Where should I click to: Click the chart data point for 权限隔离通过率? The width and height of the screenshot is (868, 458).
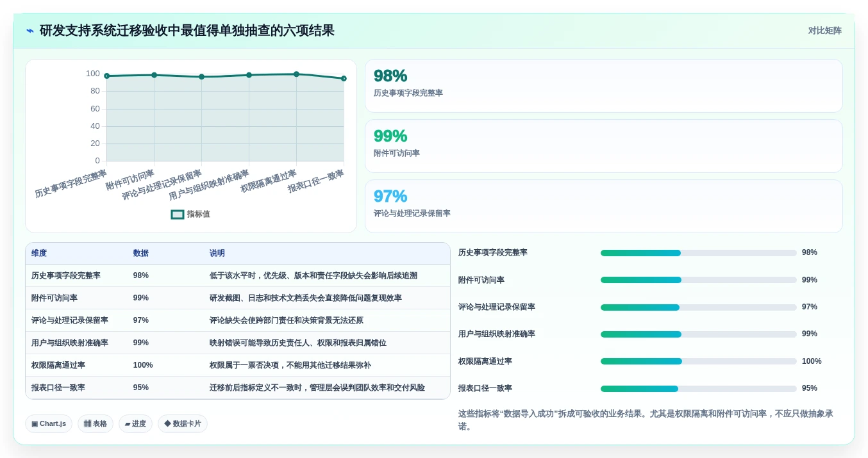[x=296, y=74]
